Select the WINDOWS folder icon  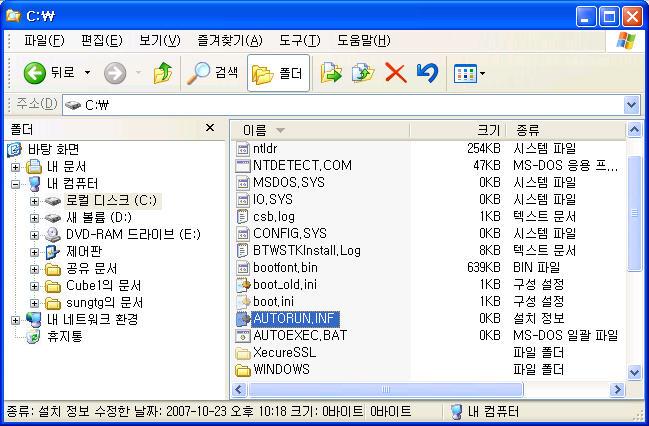[x=243, y=369]
